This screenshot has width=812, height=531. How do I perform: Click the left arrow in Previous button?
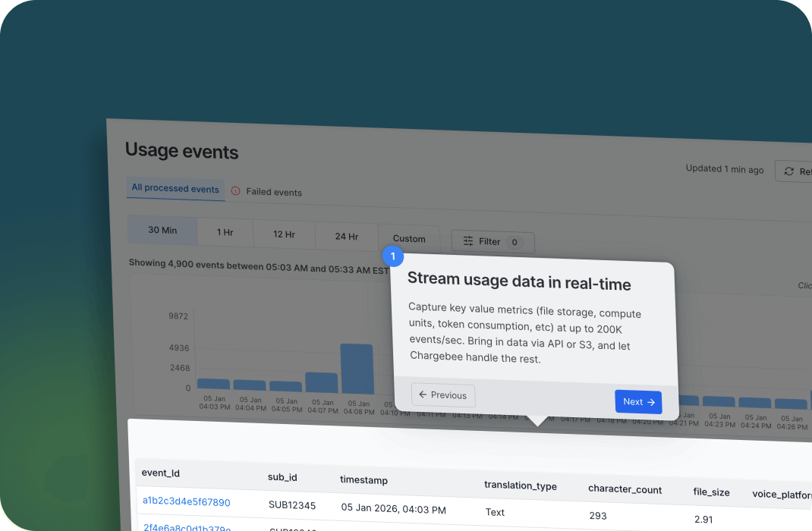423,394
